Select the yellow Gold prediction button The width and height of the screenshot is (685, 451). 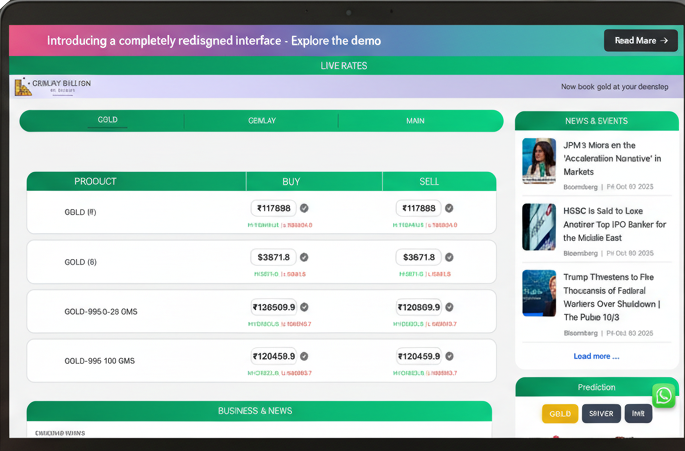pos(560,413)
